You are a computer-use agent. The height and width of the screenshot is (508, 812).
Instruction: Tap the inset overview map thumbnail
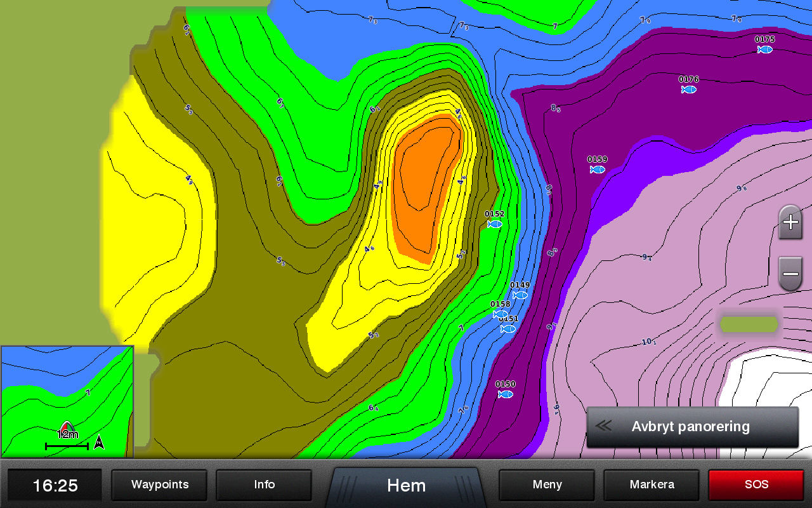(x=67, y=401)
